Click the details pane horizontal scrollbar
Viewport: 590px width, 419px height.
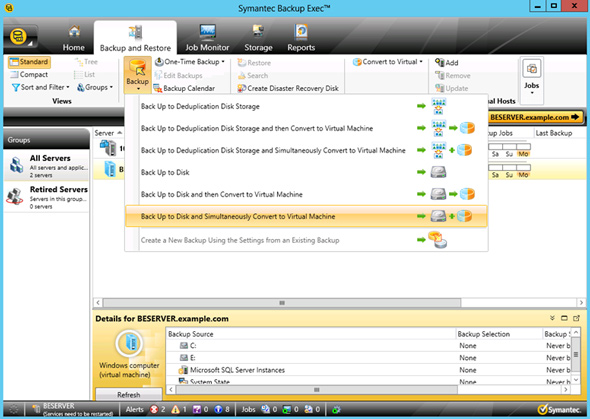317,390
